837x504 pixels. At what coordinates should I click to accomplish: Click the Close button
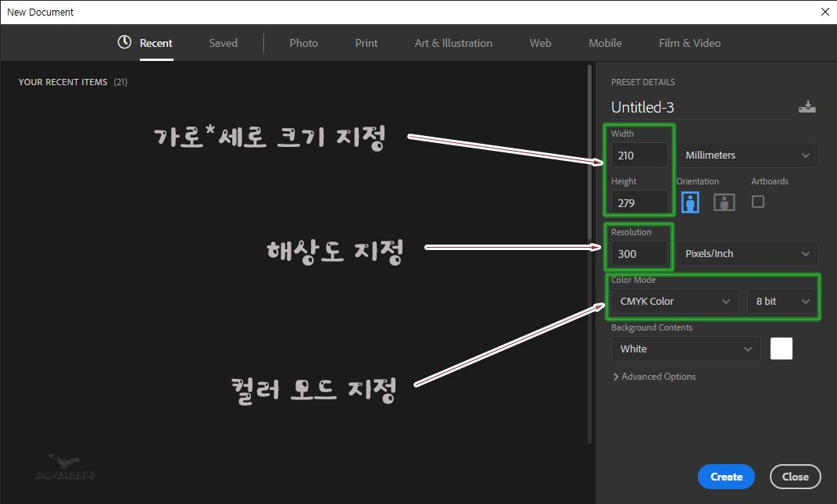click(796, 477)
